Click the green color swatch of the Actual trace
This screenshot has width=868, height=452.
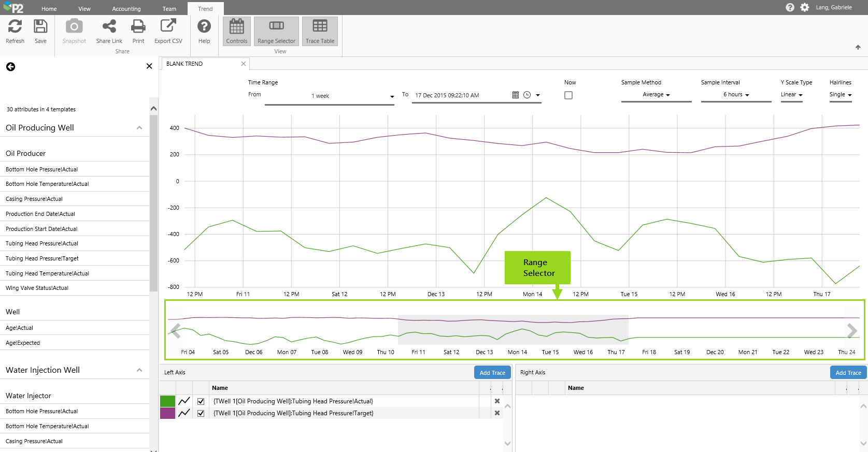167,401
